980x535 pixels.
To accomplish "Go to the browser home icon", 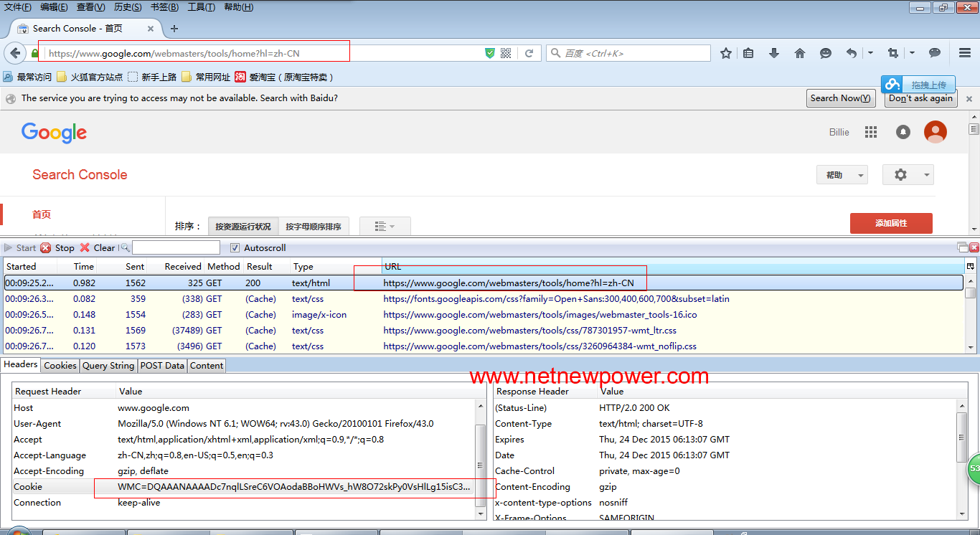I will coord(800,53).
